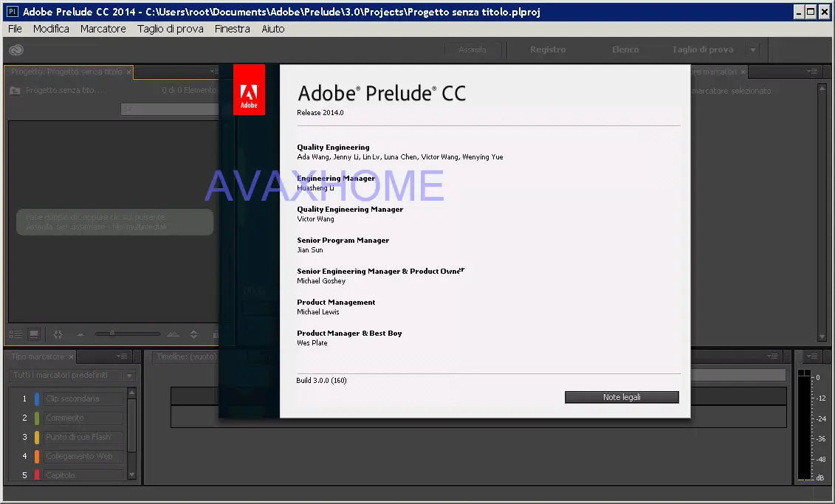
Task: Open the marker inspector panel flyout menu
Action: click(812, 72)
